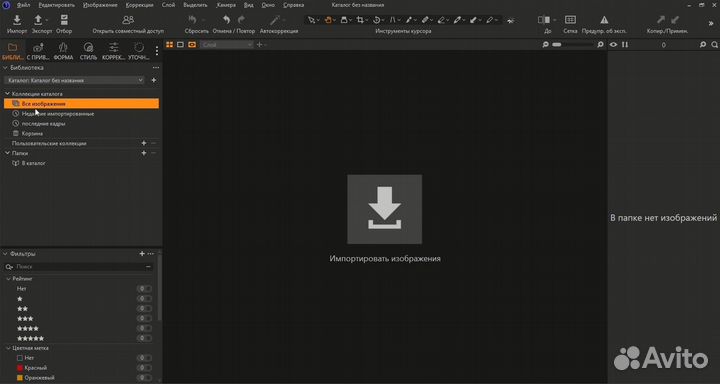Toggle the До (Before) comparison icon
The height and width of the screenshot is (384, 720).
pos(544,20)
